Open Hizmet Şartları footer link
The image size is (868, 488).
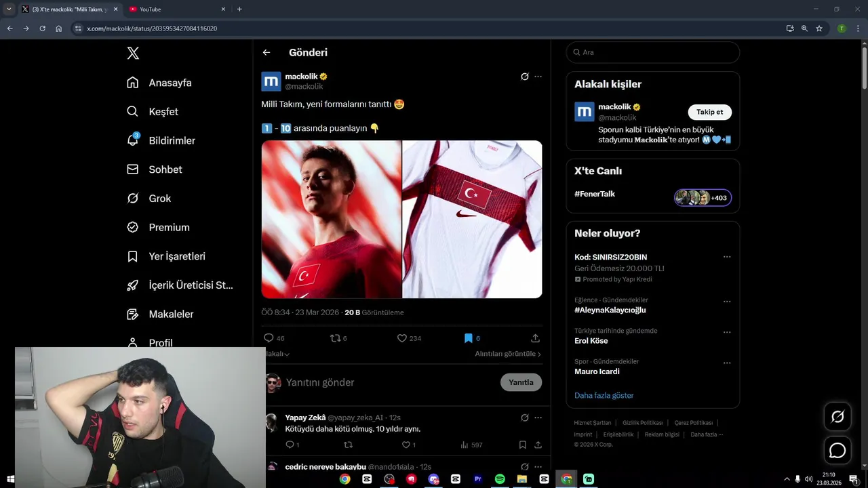pos(593,423)
